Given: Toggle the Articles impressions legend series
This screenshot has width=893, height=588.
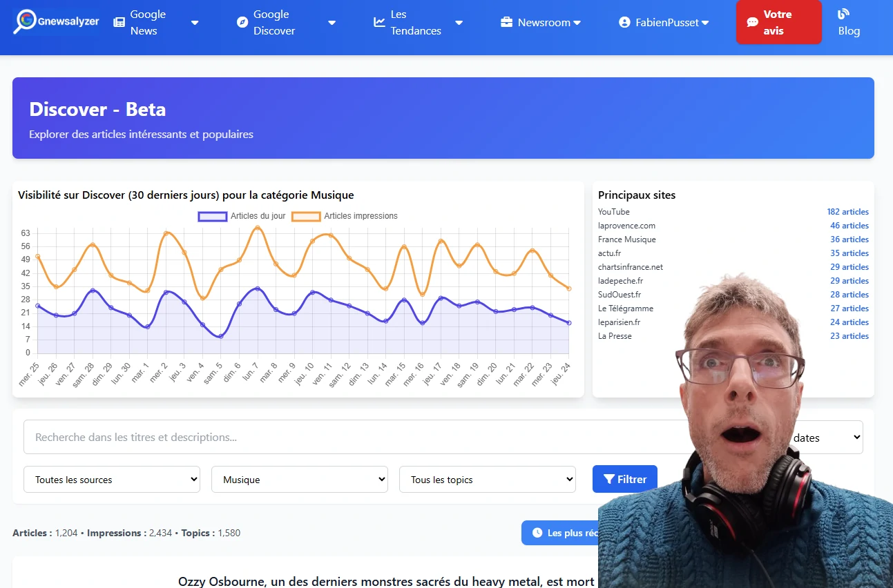Looking at the screenshot, I should [345, 216].
